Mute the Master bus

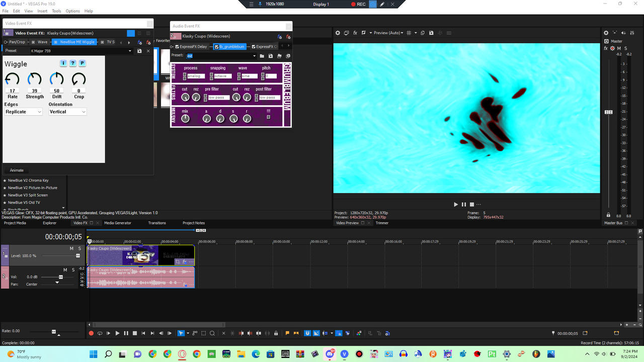point(619,48)
